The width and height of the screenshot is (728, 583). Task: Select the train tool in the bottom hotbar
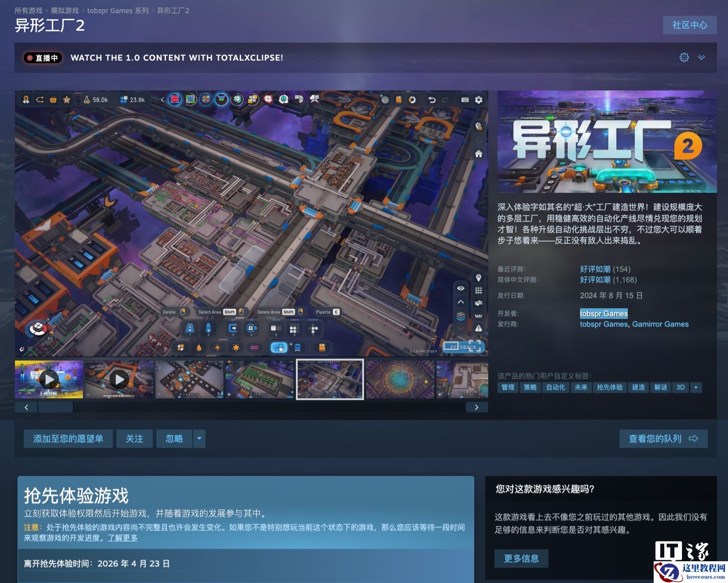click(x=297, y=347)
